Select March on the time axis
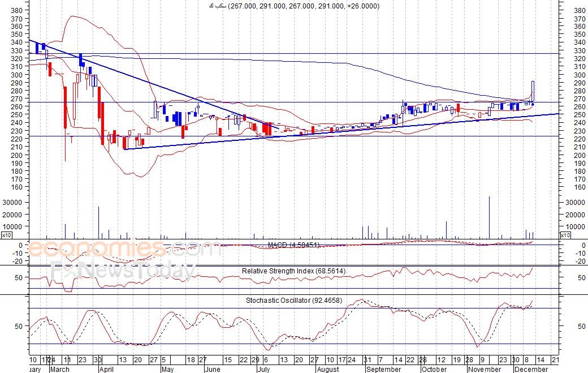 click(59, 370)
